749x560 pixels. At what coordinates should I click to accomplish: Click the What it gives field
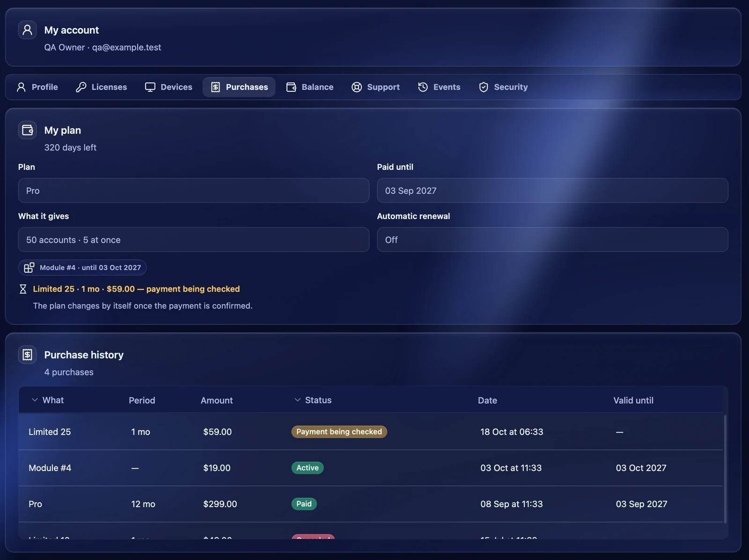(x=194, y=240)
